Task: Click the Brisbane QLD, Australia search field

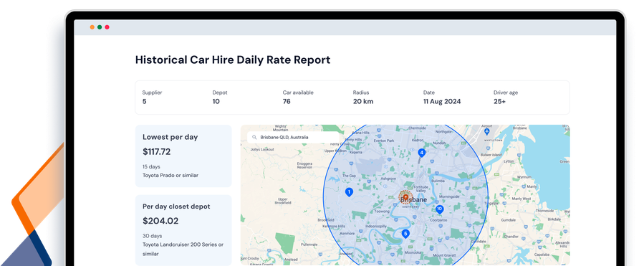Action: coord(294,138)
